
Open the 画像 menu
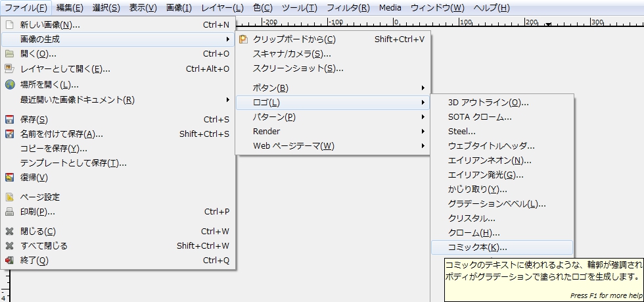click(179, 8)
